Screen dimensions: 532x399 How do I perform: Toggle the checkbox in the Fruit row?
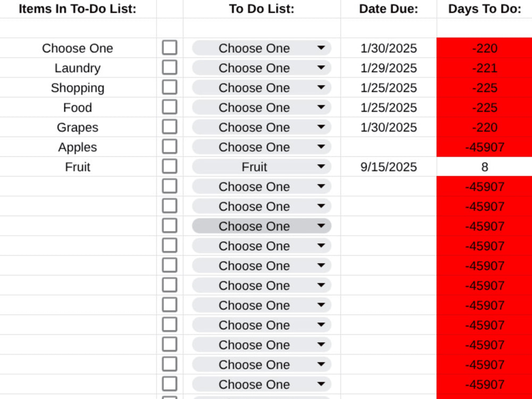click(170, 166)
